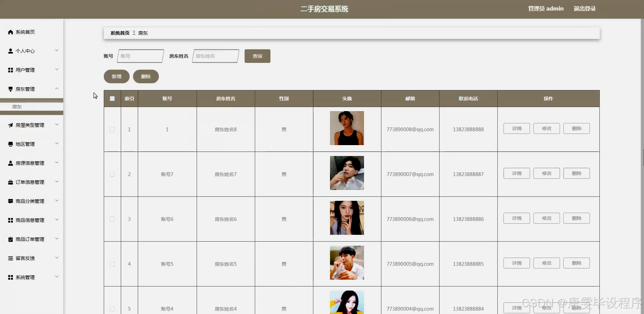Click the grid icon for 用户管理
Screen dimensions: 644x314
[11, 70]
